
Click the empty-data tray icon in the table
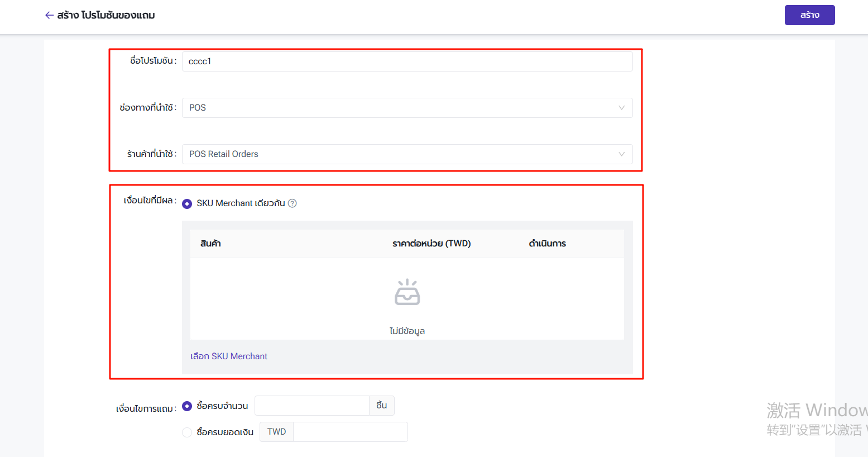[407, 292]
